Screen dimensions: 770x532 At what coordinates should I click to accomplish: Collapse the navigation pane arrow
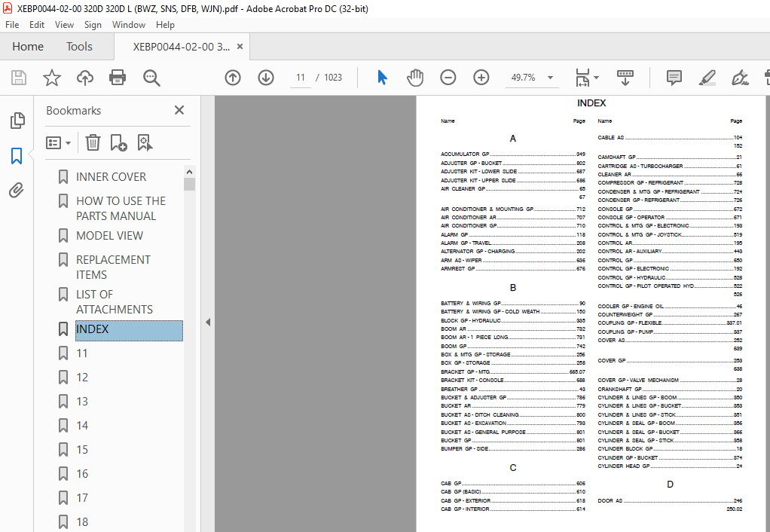click(x=208, y=323)
